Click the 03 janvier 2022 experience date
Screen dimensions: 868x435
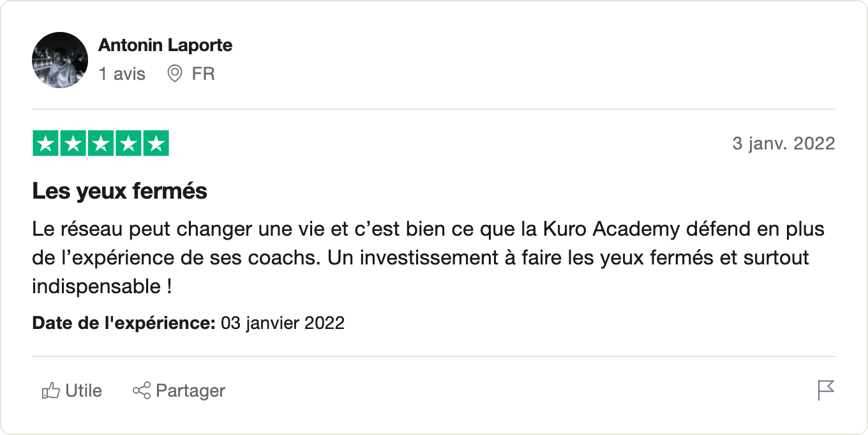pyautogui.click(x=282, y=323)
